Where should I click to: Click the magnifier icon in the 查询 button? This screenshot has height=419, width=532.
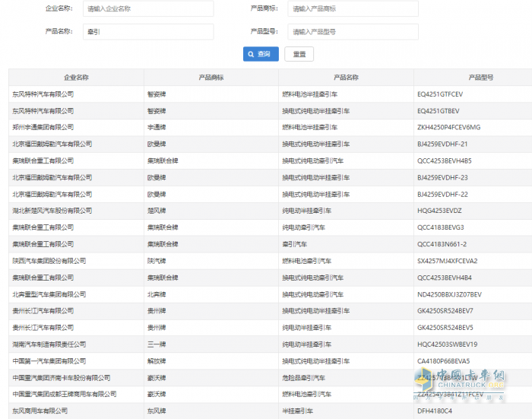pyautogui.click(x=252, y=55)
